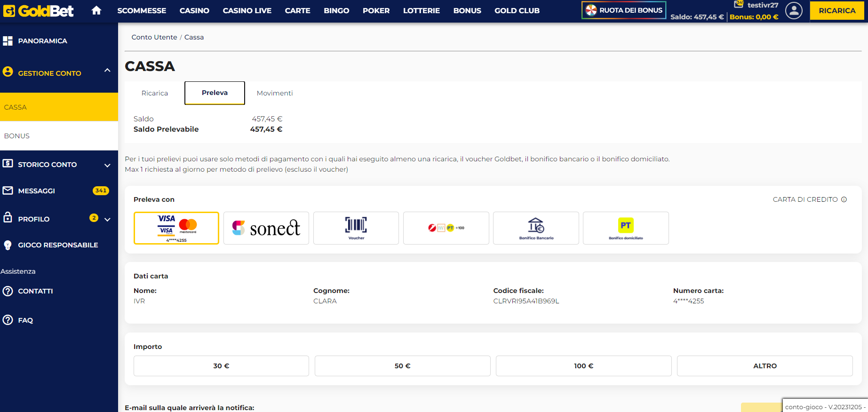
Task: Open the Movimenti tab
Action: pos(275,93)
